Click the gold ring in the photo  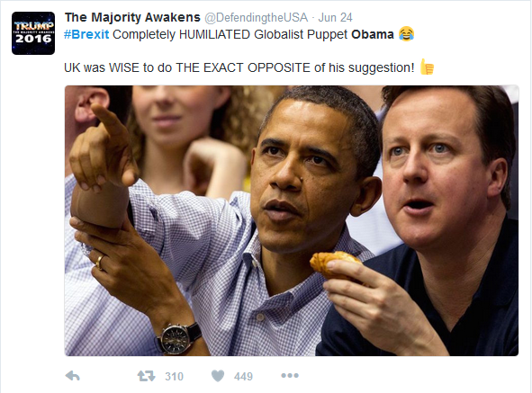(99, 263)
